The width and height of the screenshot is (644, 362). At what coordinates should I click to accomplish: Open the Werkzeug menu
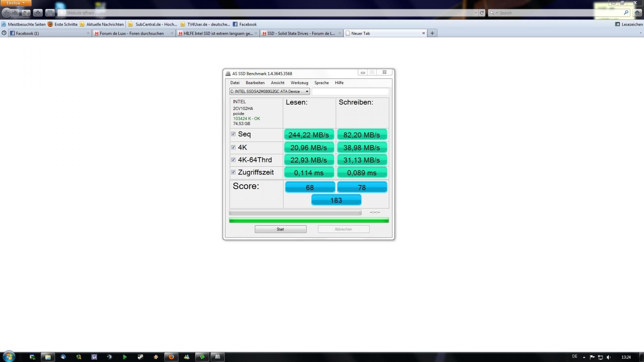299,83
